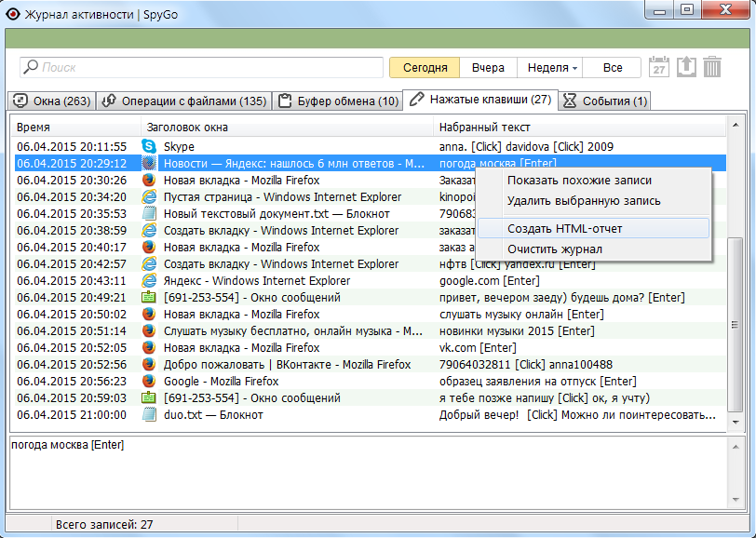Sort by the Время column header

[x=75, y=128]
